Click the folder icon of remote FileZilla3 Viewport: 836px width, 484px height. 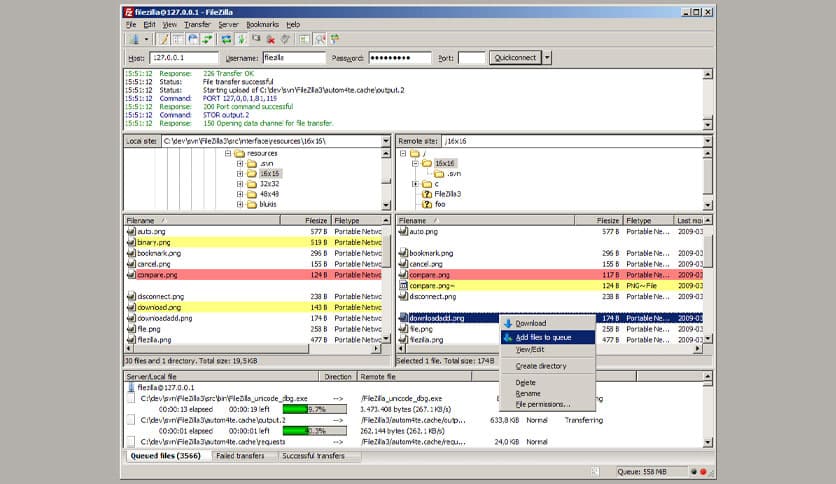427,194
